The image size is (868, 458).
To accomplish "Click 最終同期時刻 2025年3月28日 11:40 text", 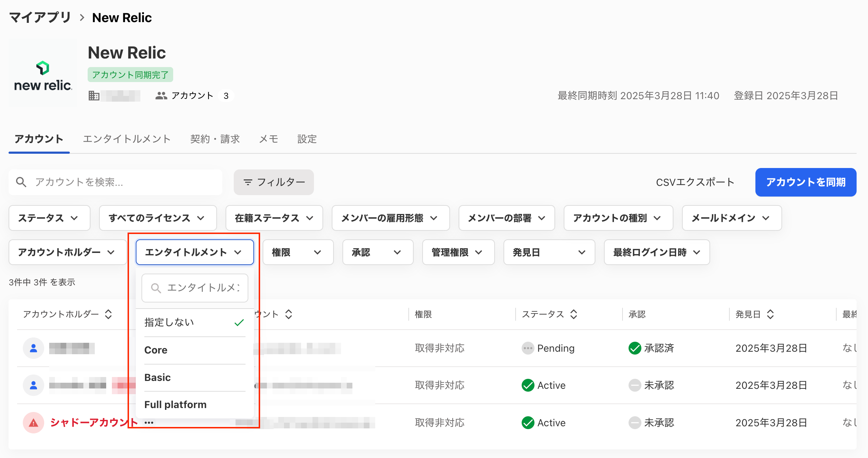I will (639, 96).
